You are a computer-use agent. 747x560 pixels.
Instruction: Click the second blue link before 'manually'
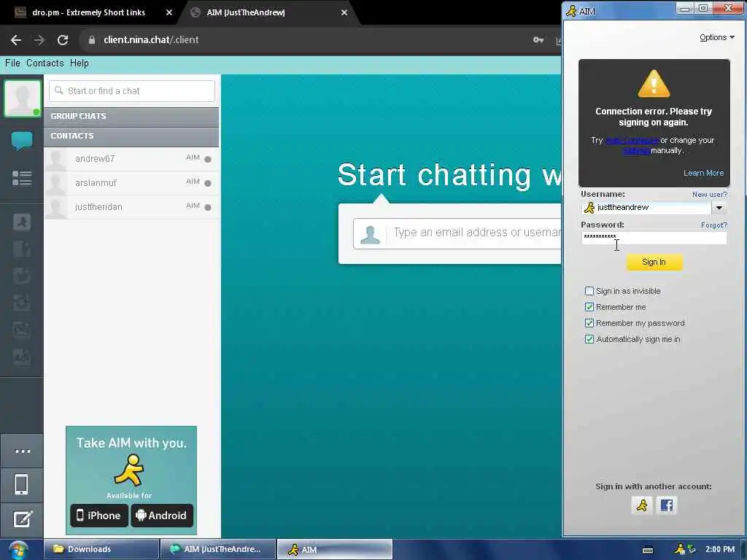[x=636, y=150]
